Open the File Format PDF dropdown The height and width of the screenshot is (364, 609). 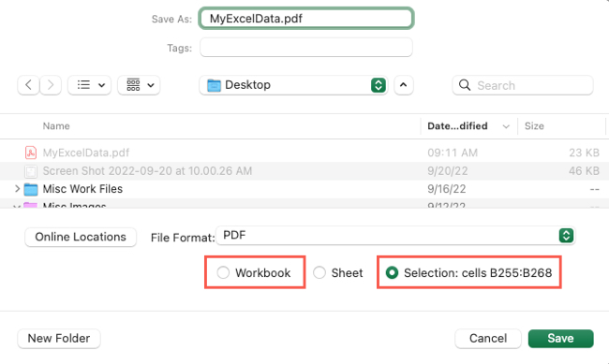click(395, 236)
